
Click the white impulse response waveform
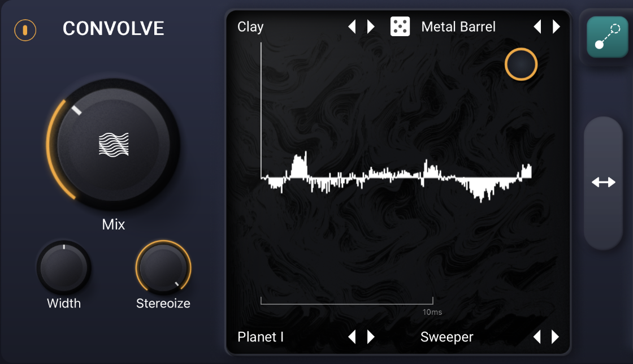pos(396,177)
